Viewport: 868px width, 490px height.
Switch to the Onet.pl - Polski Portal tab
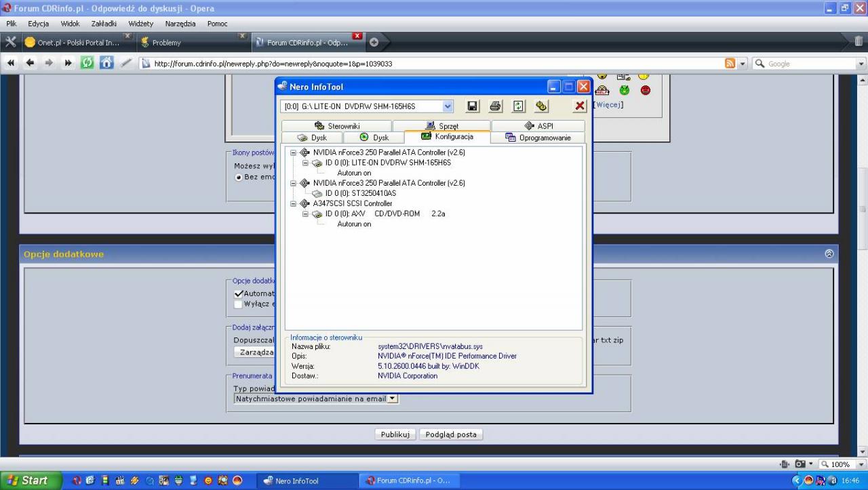[77, 42]
